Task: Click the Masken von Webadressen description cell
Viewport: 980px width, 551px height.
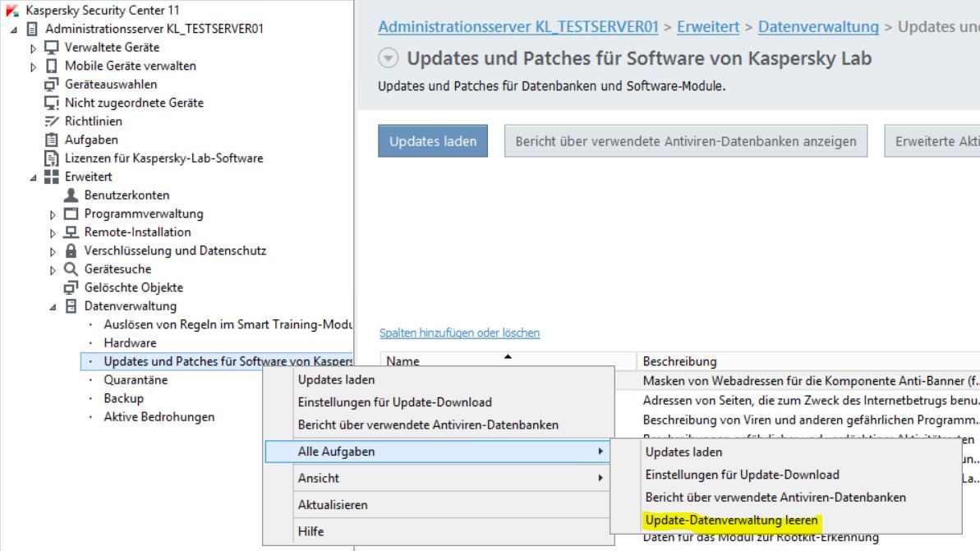Action: [810, 381]
